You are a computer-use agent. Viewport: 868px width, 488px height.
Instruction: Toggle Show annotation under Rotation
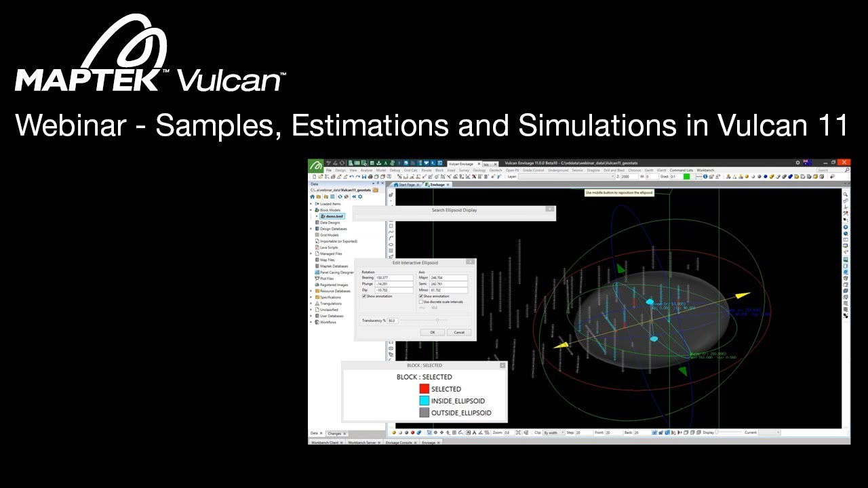(x=364, y=296)
